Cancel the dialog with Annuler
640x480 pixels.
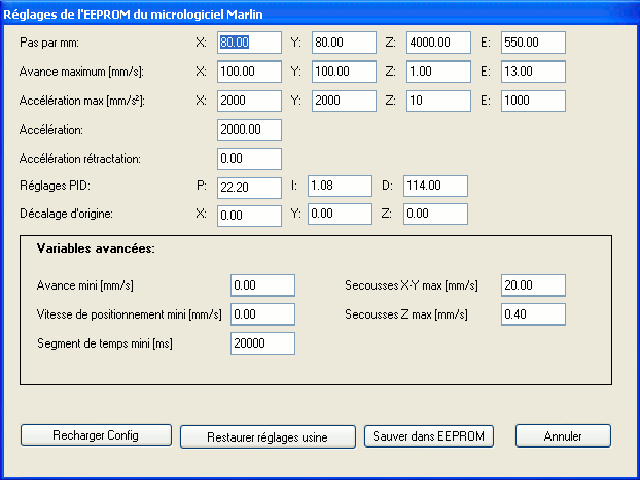[562, 436]
